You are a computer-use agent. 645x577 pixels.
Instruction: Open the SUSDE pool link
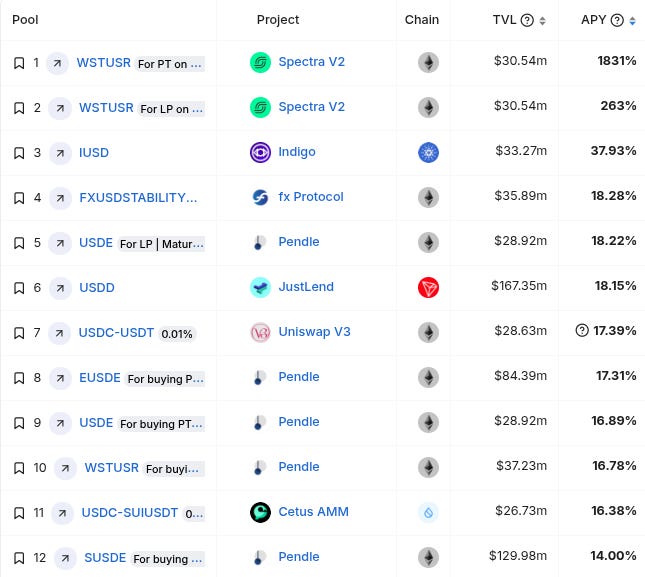pos(105,558)
